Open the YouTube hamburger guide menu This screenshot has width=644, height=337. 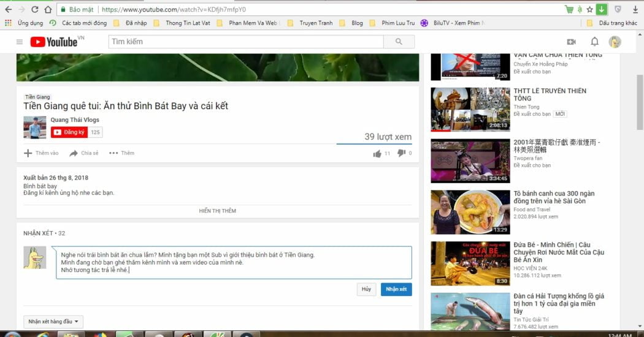19,42
